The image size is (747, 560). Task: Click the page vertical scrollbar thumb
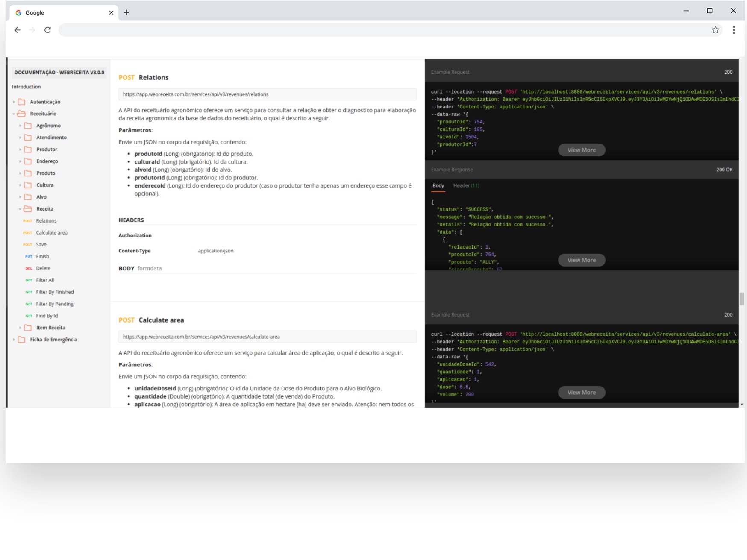click(x=742, y=299)
